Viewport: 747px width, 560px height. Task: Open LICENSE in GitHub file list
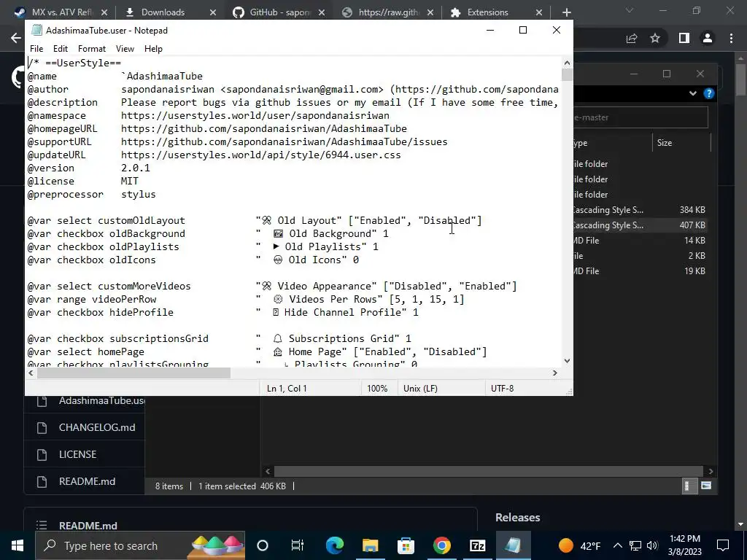click(x=77, y=454)
